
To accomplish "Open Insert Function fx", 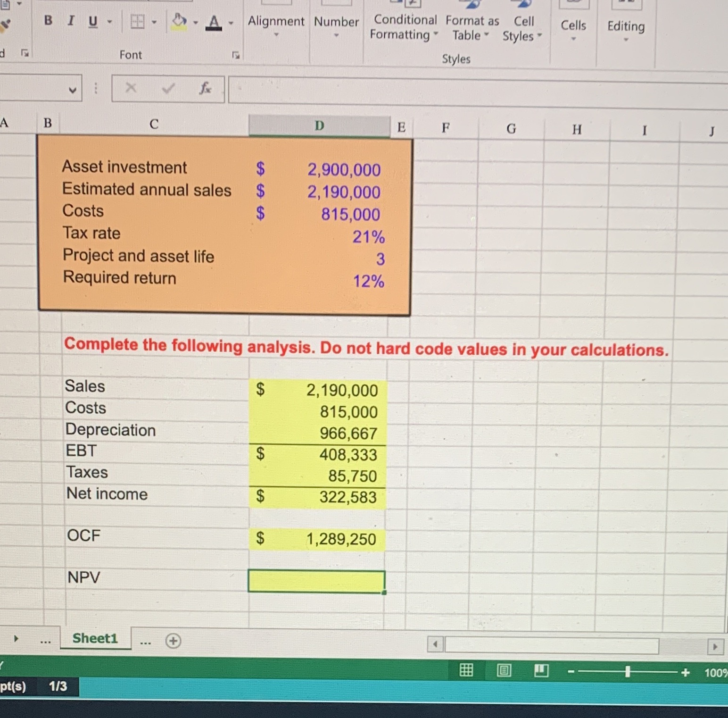I will (x=205, y=88).
